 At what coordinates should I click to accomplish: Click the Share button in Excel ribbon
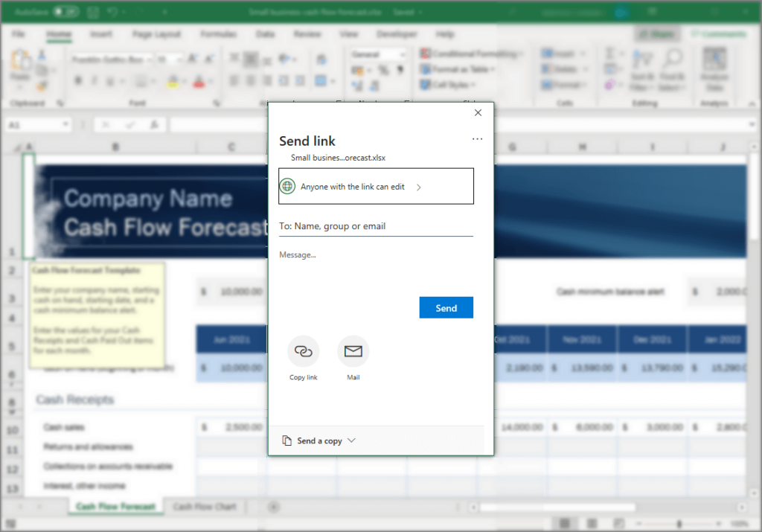click(x=657, y=34)
